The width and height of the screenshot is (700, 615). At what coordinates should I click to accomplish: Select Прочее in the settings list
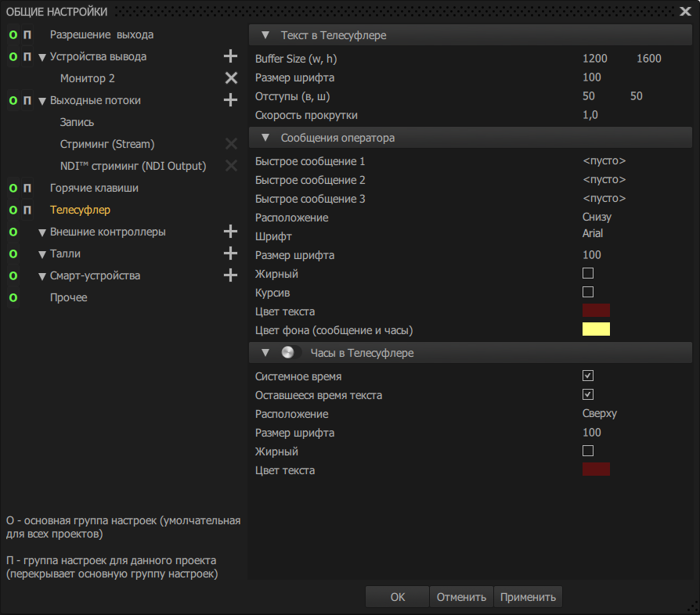(69, 298)
